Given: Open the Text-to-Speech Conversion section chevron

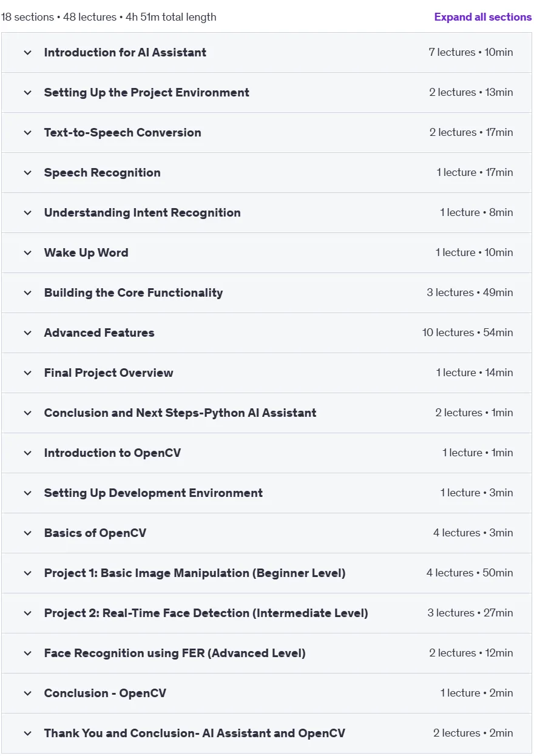Looking at the screenshot, I should tap(27, 133).
